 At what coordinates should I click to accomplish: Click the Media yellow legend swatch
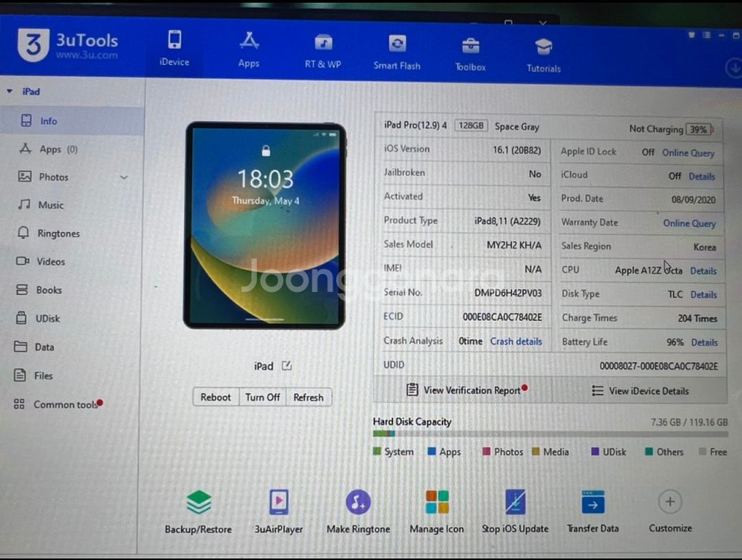tap(536, 451)
